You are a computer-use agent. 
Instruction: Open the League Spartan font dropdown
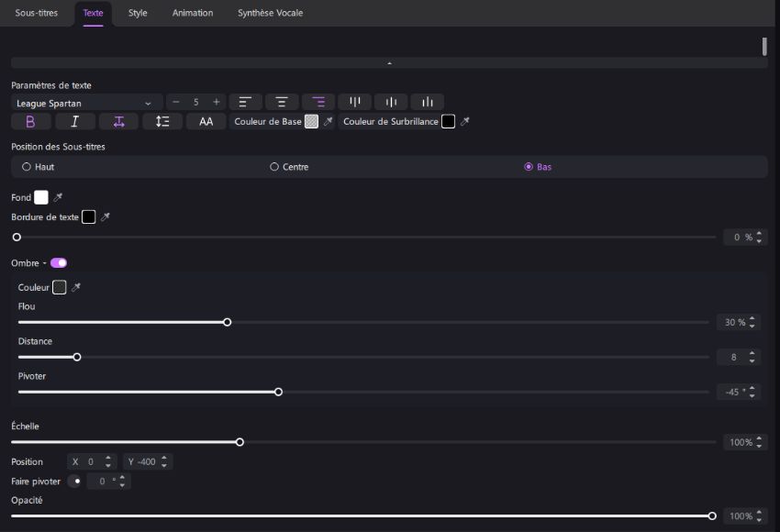click(x=85, y=103)
